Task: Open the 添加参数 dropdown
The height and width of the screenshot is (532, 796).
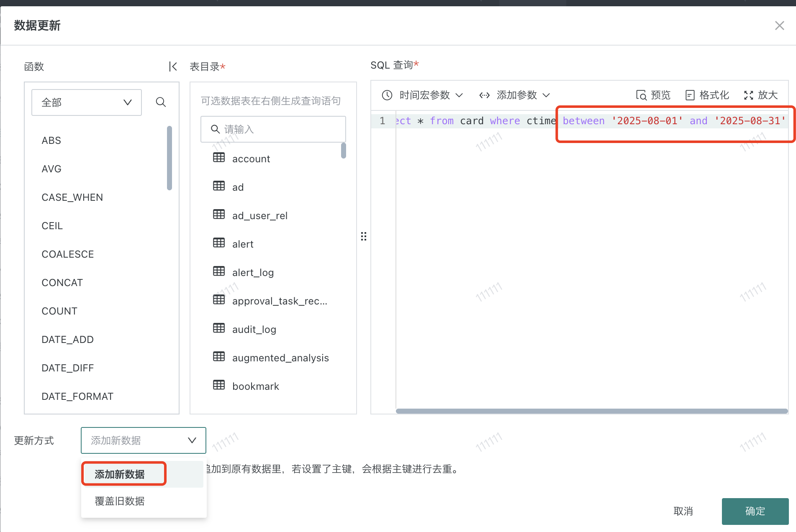Action: [523, 95]
